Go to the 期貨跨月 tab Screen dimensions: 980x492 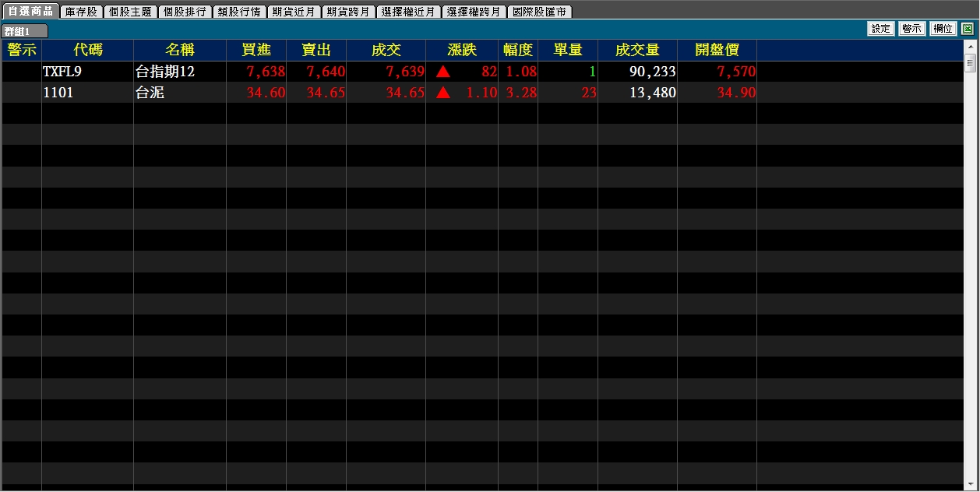(x=348, y=12)
